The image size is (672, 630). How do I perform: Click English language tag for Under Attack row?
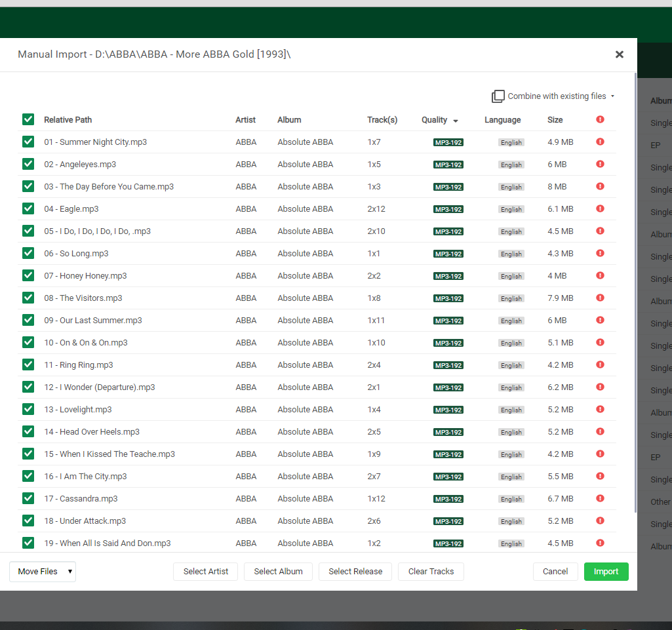click(511, 521)
